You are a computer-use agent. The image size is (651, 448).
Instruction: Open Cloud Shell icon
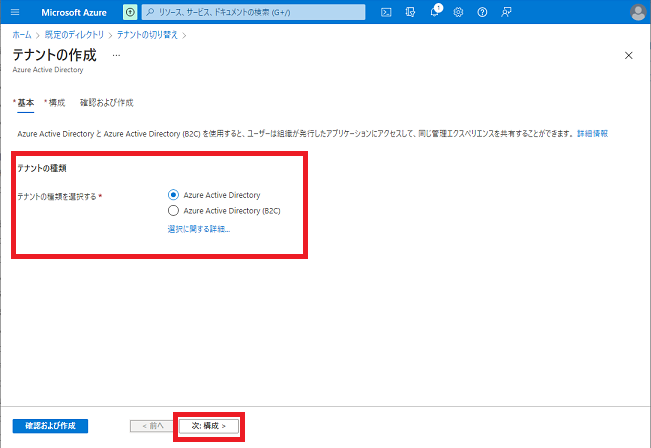(x=386, y=12)
